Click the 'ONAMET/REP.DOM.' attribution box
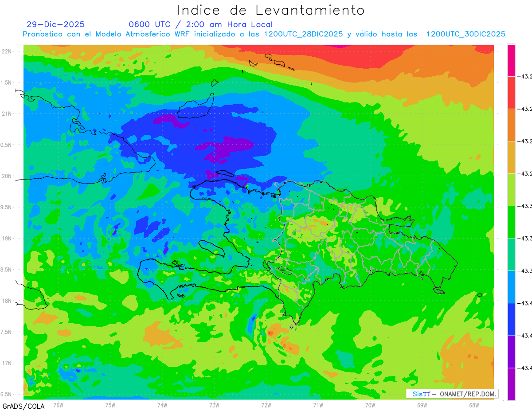532x411 pixels. [x=452, y=394]
